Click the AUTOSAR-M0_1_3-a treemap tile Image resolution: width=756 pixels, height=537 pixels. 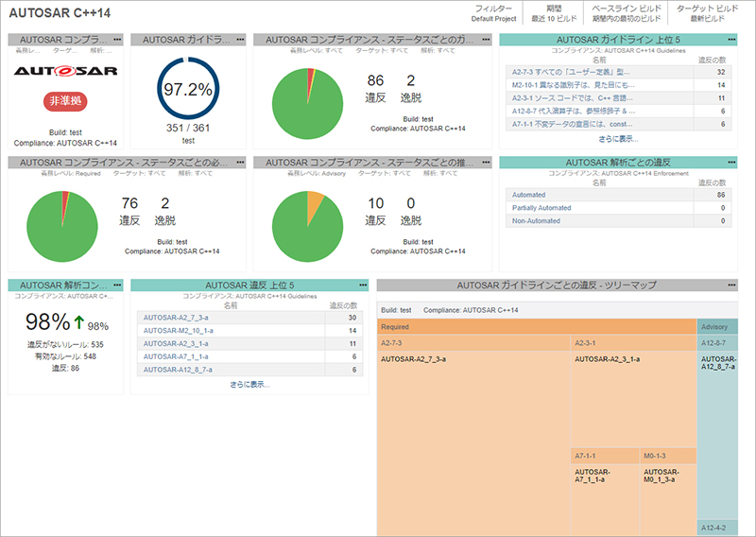668,500
